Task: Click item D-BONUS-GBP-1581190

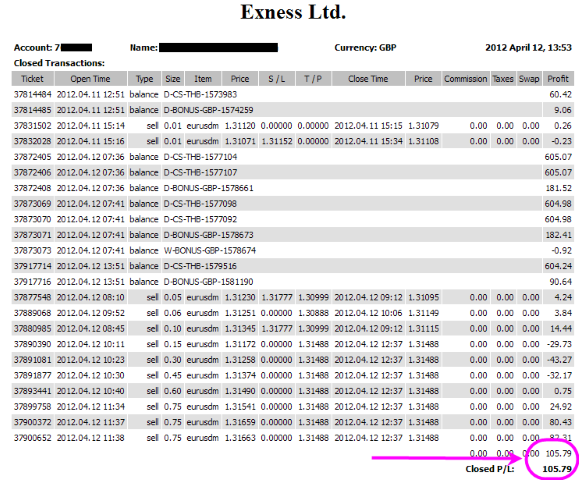Action: pyautogui.click(x=209, y=282)
